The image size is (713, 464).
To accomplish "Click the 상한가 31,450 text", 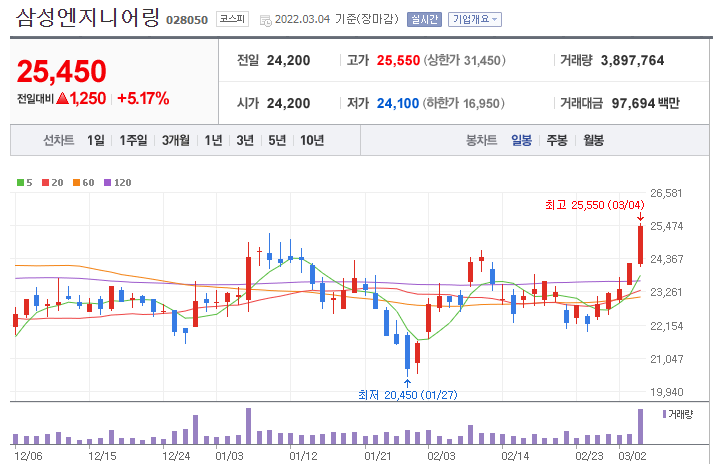I will point(465,60).
